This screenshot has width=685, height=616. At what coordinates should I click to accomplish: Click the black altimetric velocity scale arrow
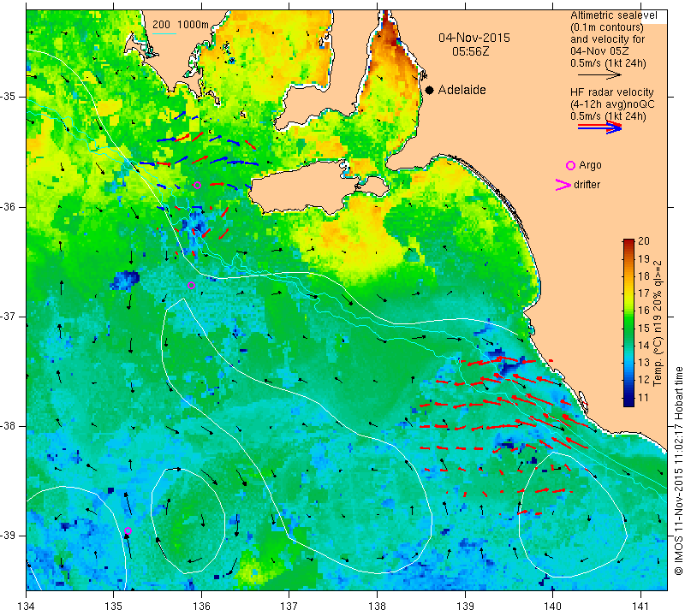click(x=599, y=75)
